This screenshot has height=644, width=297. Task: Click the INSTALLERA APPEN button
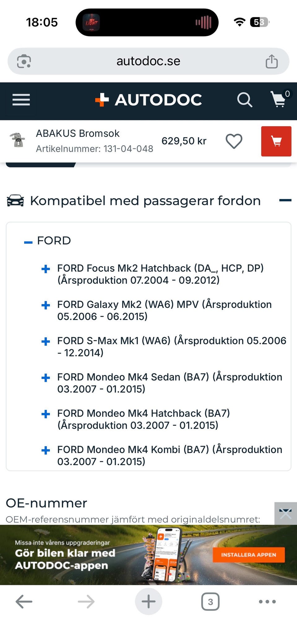tap(248, 555)
